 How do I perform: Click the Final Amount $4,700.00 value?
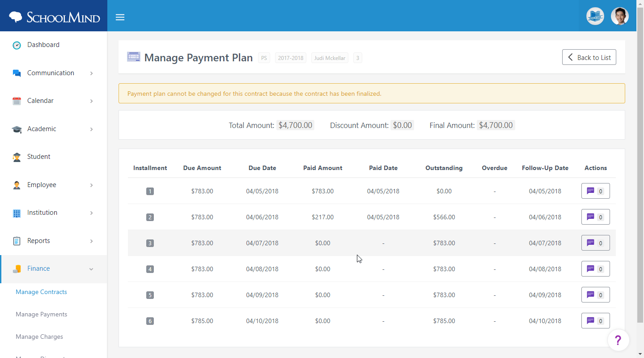coord(496,125)
